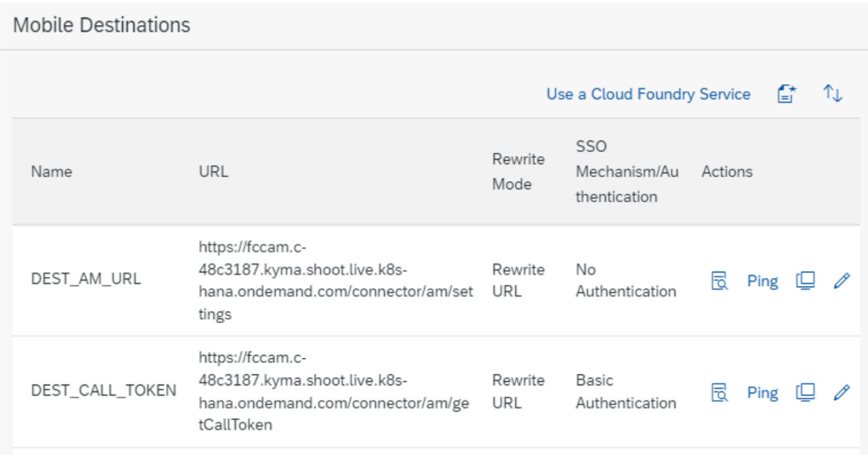Click the Use a Cloud Foundry Service link
868x475 pixels.
[648, 94]
